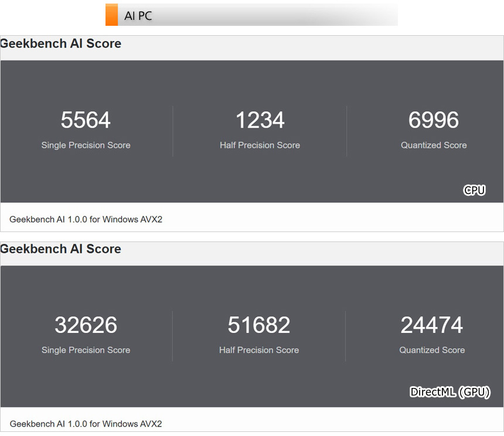Viewport: 504px width, 436px height.
Task: Click the CPU badge label
Action: point(474,190)
